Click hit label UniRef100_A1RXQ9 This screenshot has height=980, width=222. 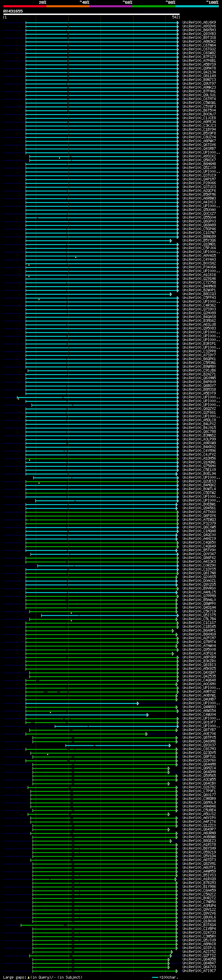pos(199,879)
